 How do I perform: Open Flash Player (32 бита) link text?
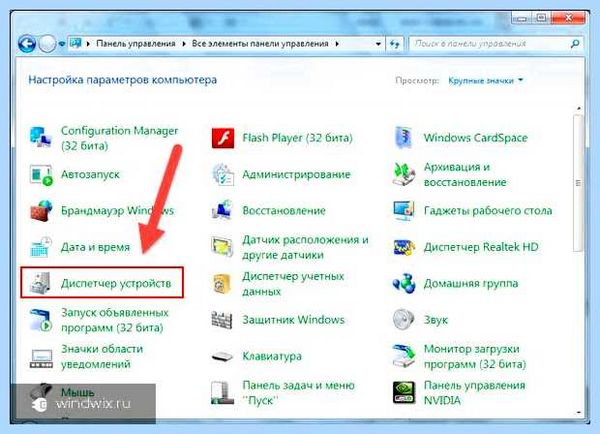pyautogui.click(x=297, y=138)
